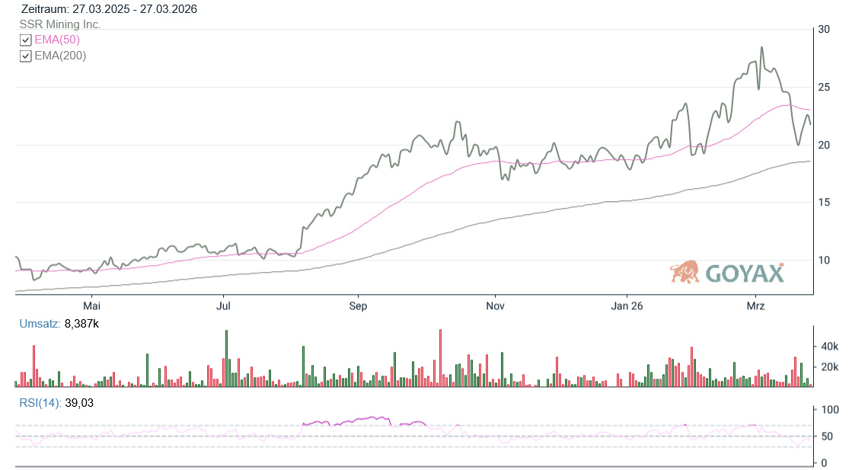868x470 pixels.
Task: Click the Sep label on time axis
Action: click(x=358, y=306)
